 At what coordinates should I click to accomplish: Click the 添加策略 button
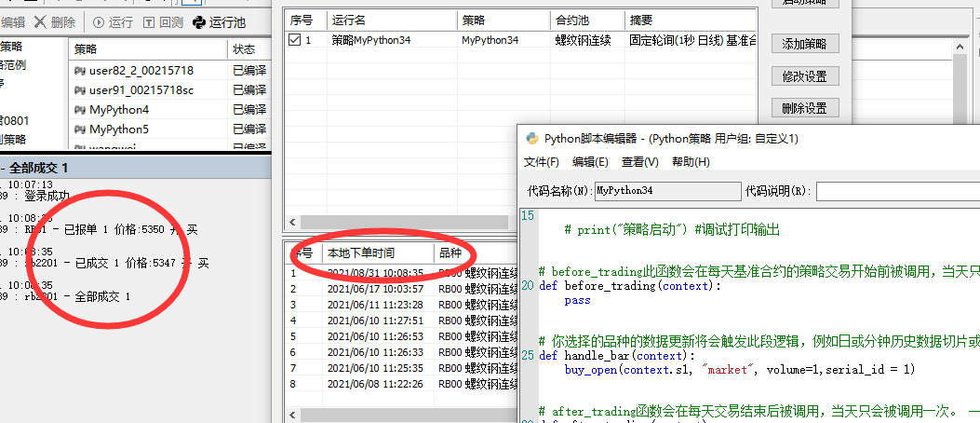point(805,43)
